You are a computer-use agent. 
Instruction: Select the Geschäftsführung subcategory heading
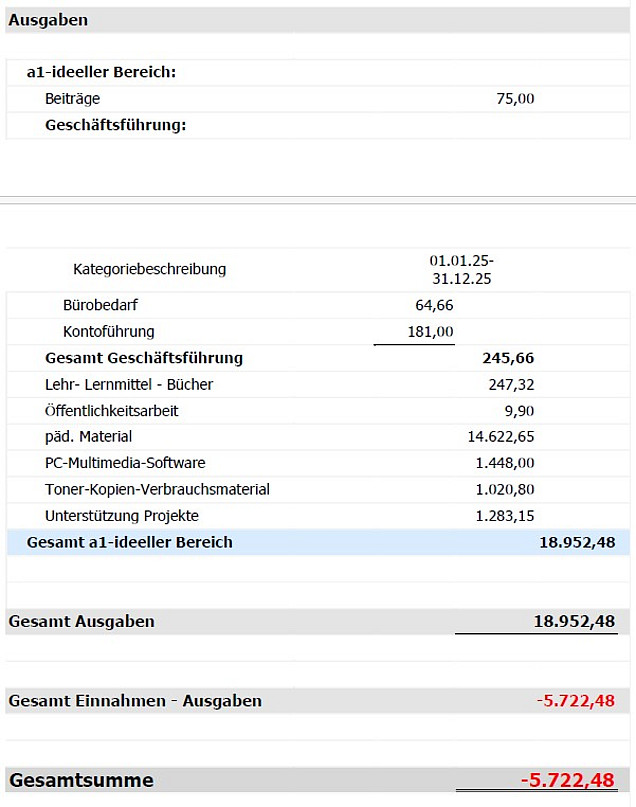click(x=116, y=125)
